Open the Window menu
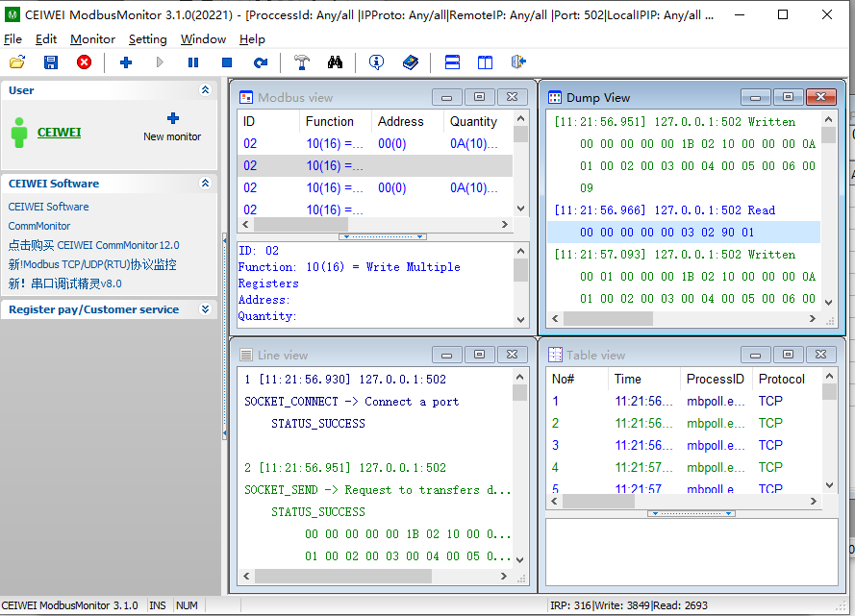This screenshot has width=855, height=616. point(203,39)
